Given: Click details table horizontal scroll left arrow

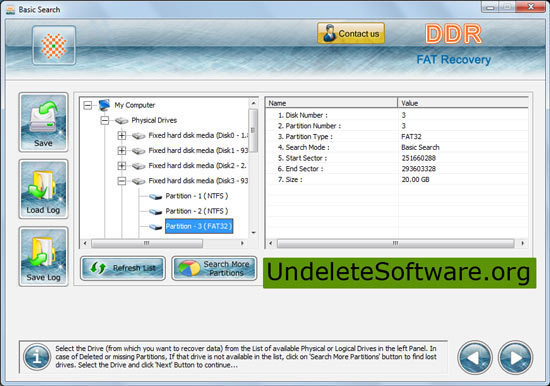Looking at the screenshot, I should point(270,243).
